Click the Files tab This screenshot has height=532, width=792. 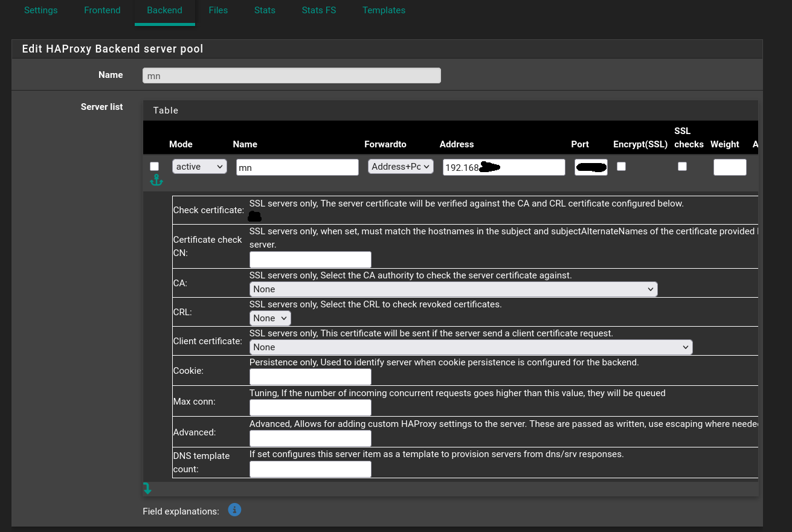pos(218,10)
